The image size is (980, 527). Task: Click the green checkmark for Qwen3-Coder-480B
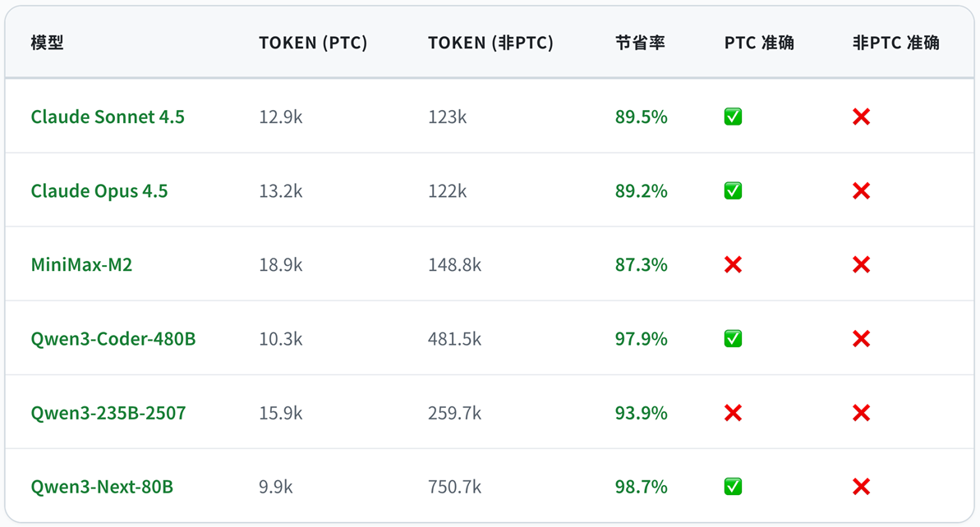733,339
